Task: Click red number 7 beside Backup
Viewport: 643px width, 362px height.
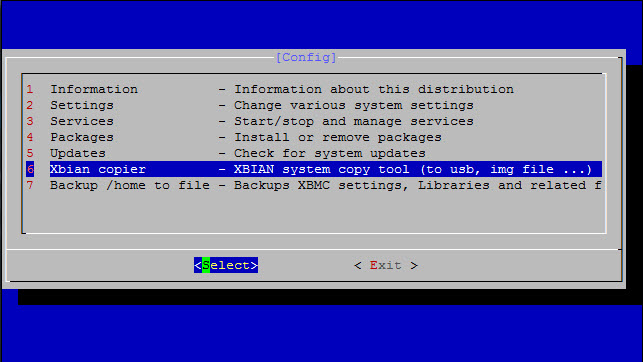Action: coord(30,185)
